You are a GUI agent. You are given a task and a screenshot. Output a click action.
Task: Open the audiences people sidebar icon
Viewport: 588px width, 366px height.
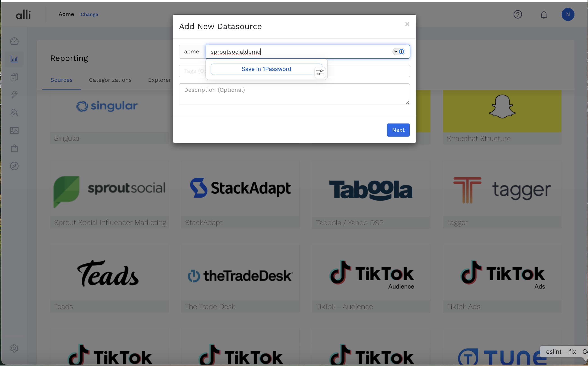(14, 112)
